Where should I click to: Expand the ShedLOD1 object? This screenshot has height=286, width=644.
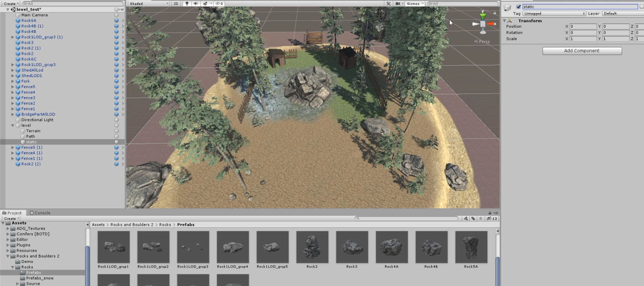pos(13,76)
